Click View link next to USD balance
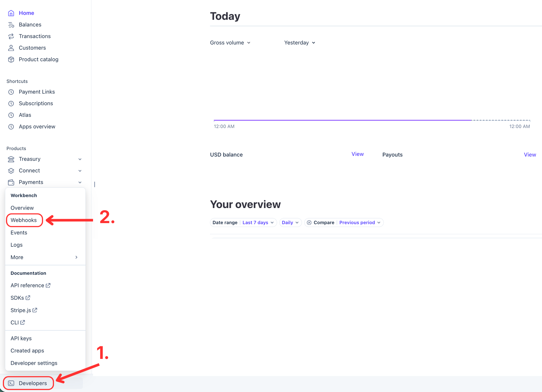 [357, 154]
